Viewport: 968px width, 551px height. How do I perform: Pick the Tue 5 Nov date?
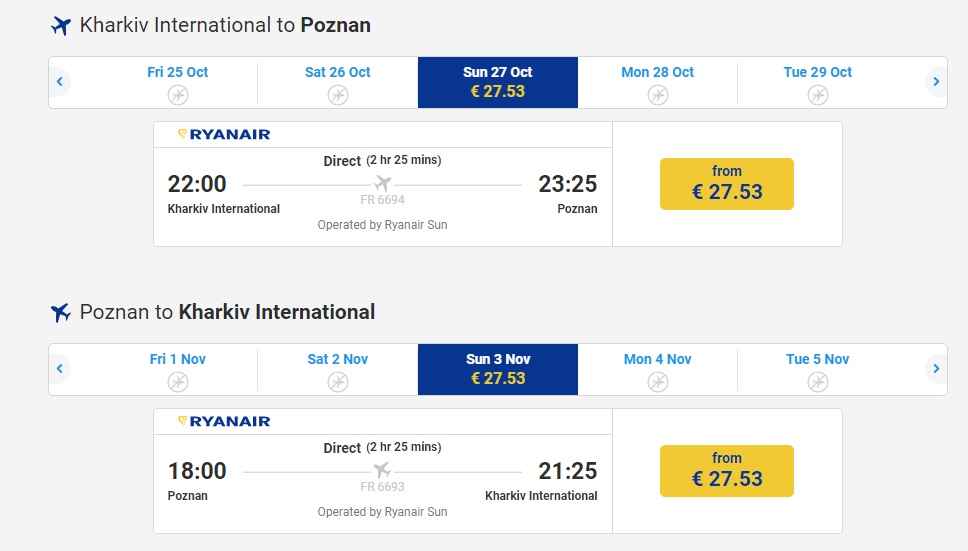tap(818, 369)
